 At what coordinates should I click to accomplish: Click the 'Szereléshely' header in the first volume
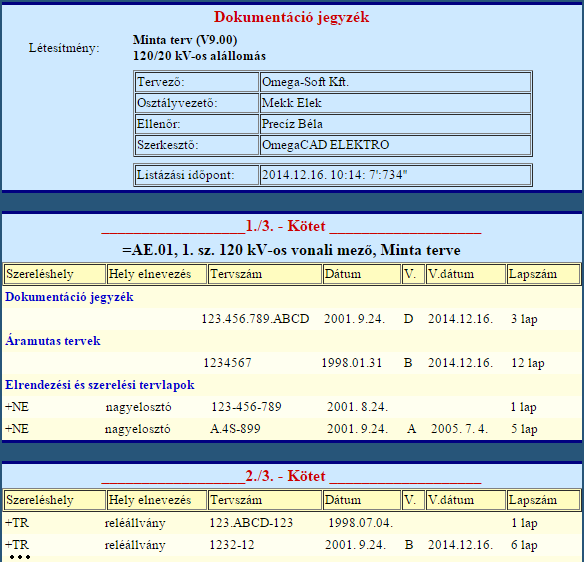click(54, 274)
